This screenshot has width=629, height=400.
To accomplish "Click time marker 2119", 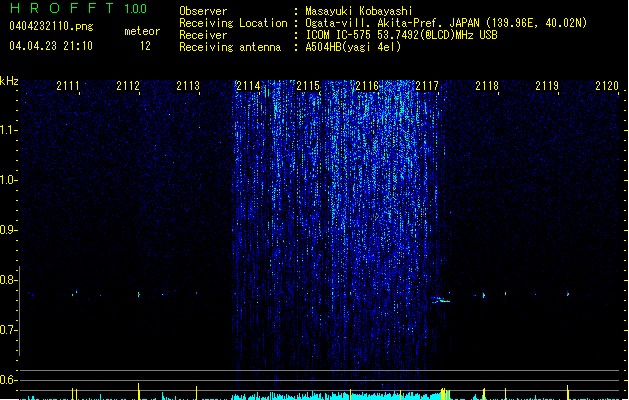I will 547,85.
